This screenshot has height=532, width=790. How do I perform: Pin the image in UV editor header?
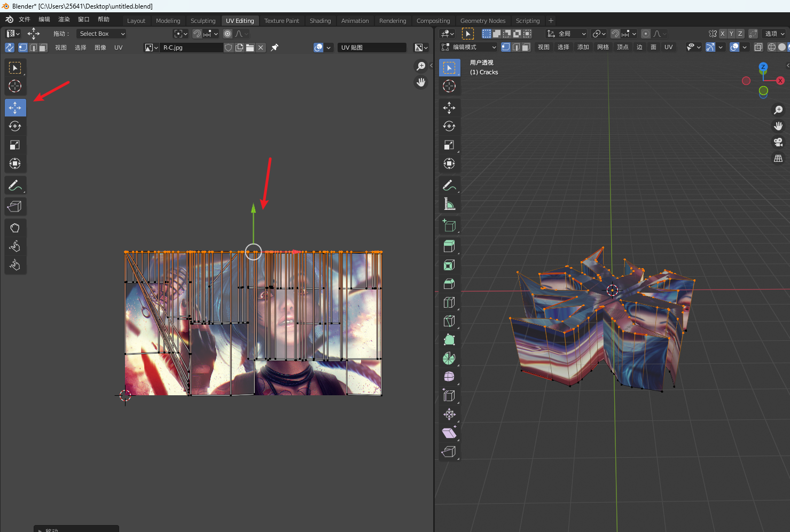click(x=275, y=48)
